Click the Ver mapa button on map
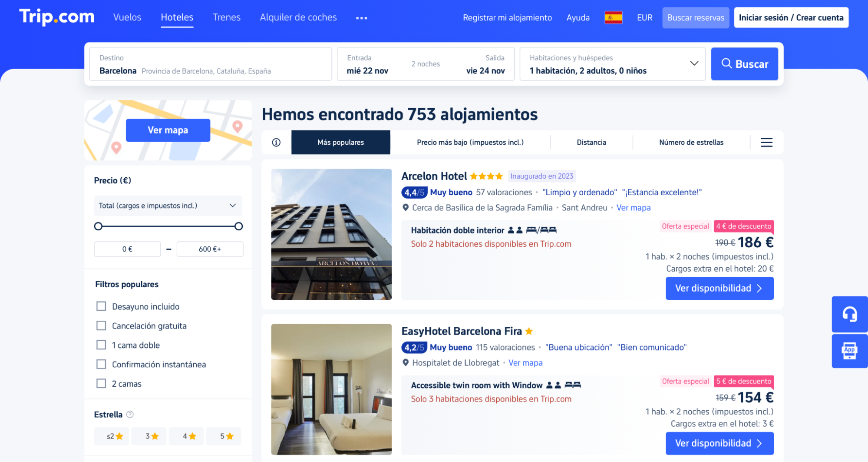 (x=168, y=130)
